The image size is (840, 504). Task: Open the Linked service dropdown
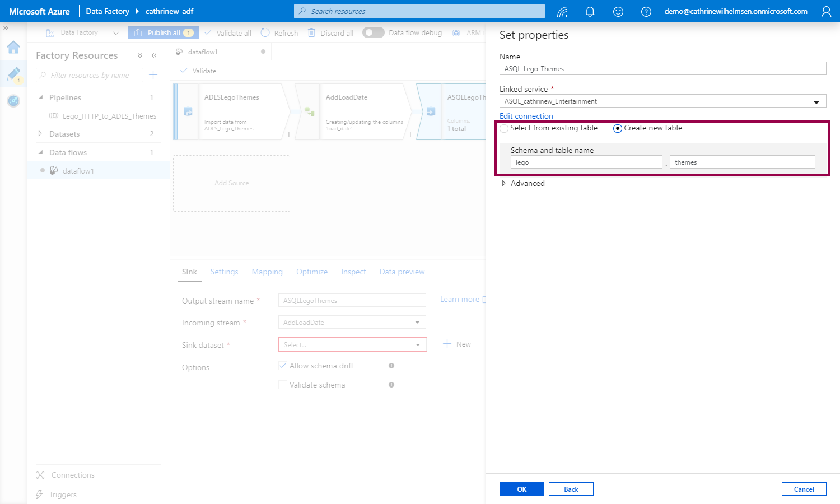click(662, 101)
